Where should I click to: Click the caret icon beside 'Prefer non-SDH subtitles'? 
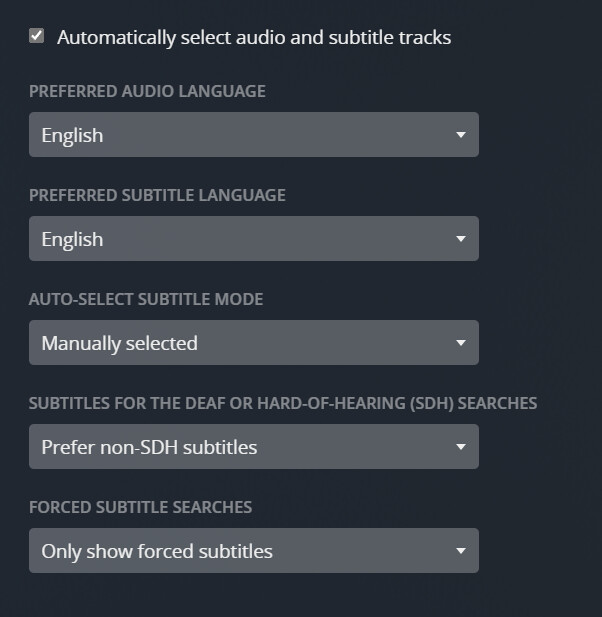tap(460, 447)
